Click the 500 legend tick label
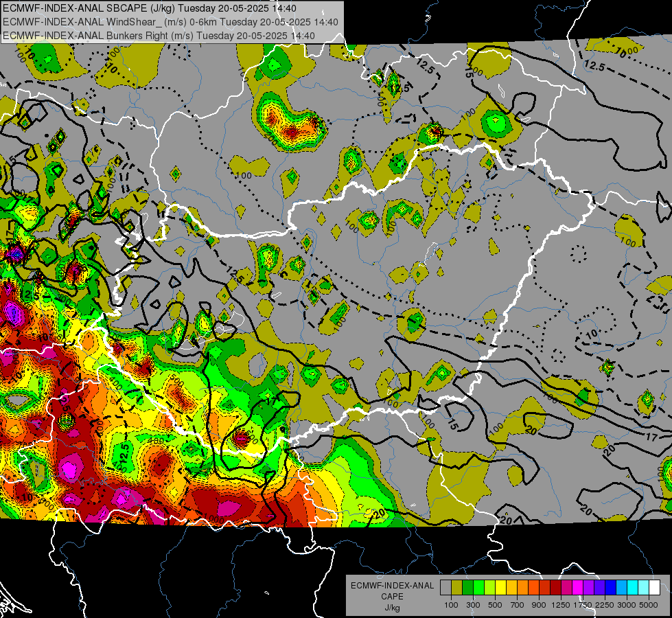This screenshot has width=672, height=618. [495, 605]
